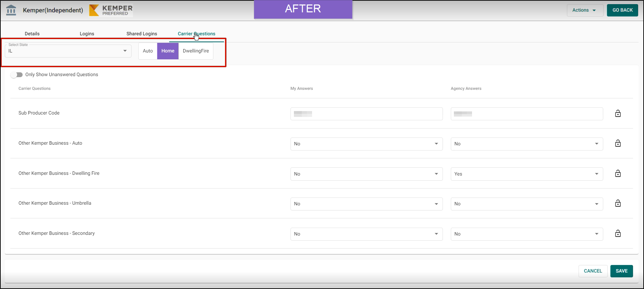Open My Answers dropdown for Umbrella
The image size is (644, 289).
(367, 204)
